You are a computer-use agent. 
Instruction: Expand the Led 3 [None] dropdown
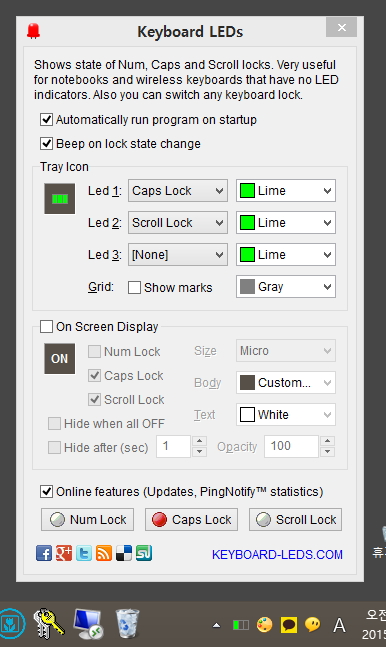point(178,255)
